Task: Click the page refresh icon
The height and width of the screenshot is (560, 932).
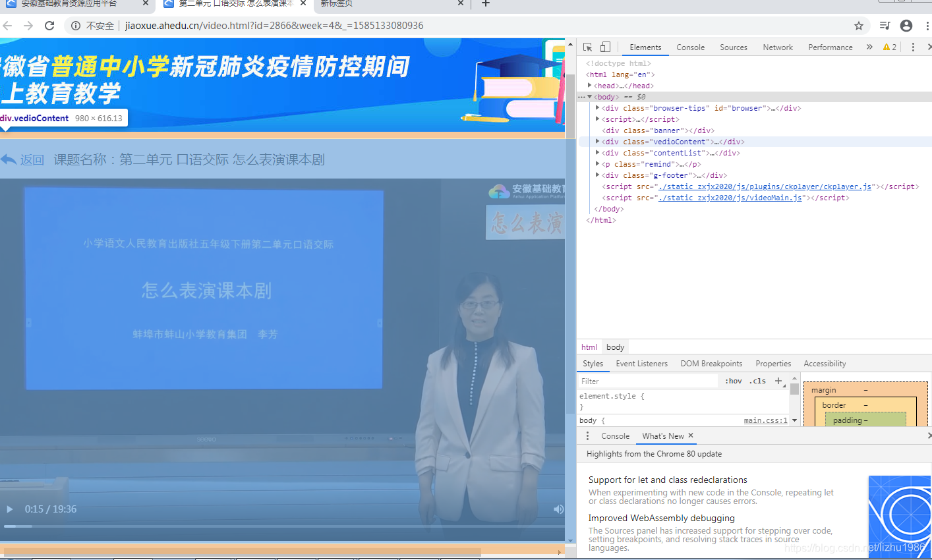Action: coord(49,25)
